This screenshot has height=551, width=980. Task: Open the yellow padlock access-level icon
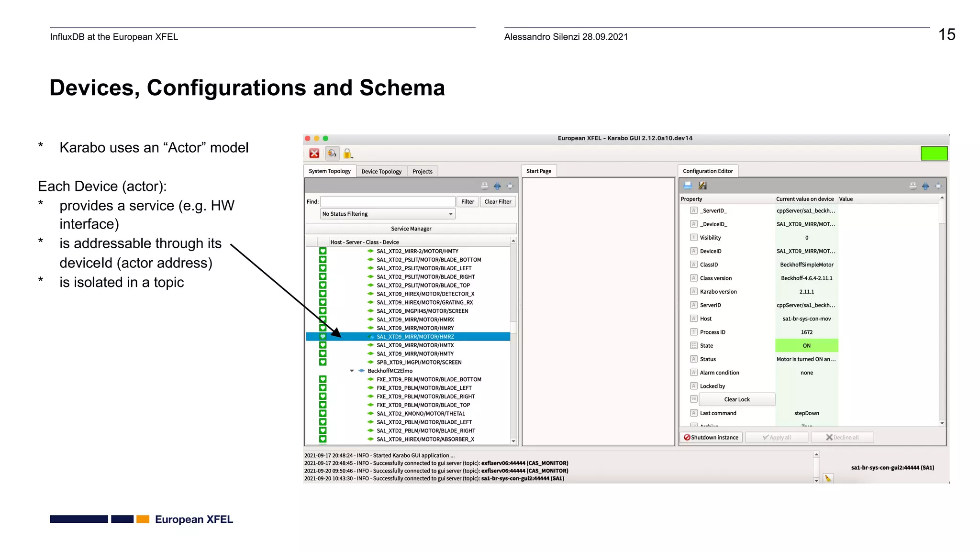coord(347,154)
